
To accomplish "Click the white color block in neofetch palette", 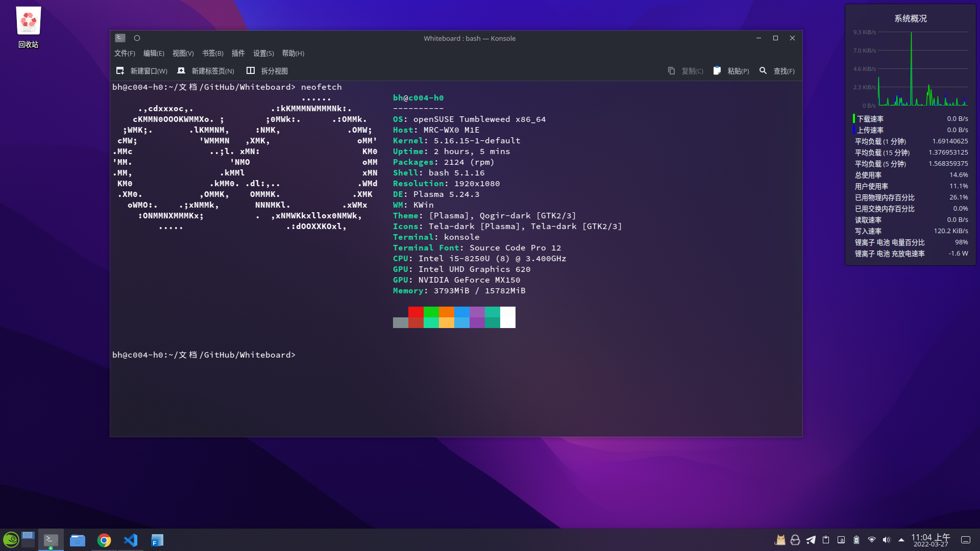I will coord(508,317).
